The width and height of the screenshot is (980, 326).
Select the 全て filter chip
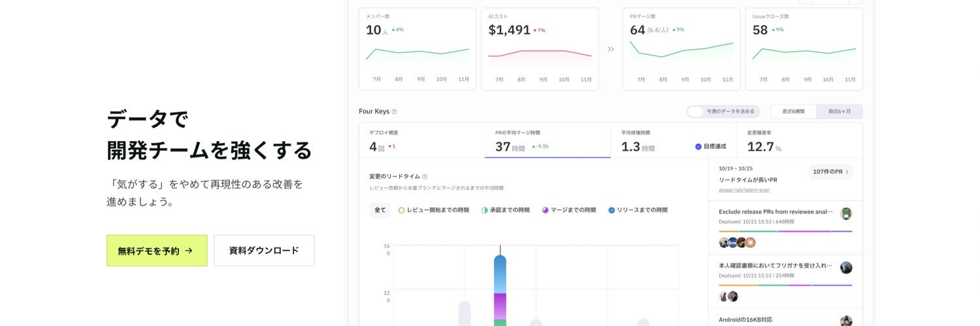[380, 210]
